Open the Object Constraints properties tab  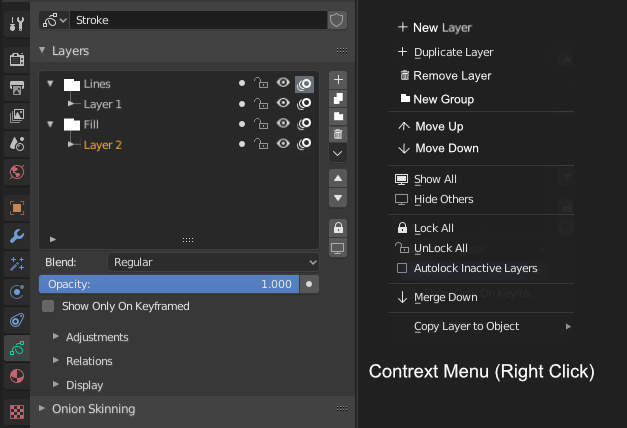tap(16, 320)
